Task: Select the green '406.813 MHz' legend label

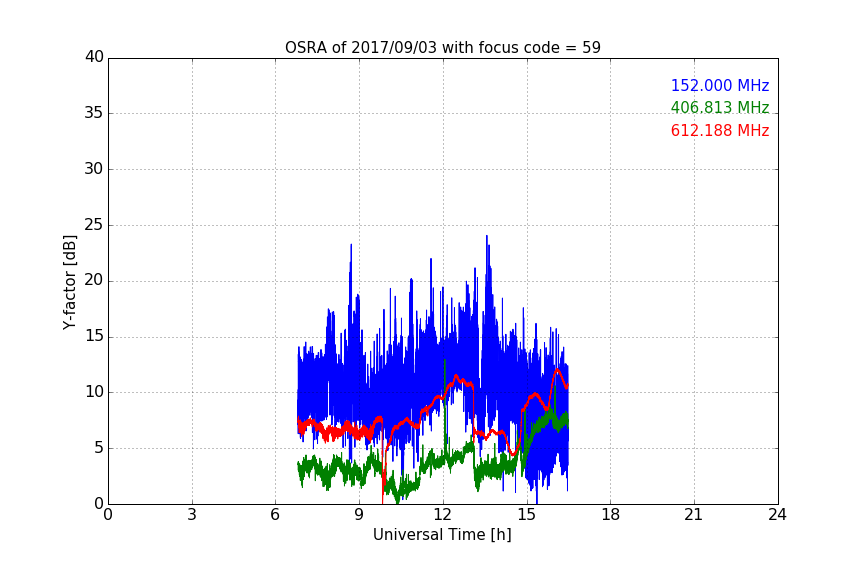Action: pyautogui.click(x=720, y=107)
